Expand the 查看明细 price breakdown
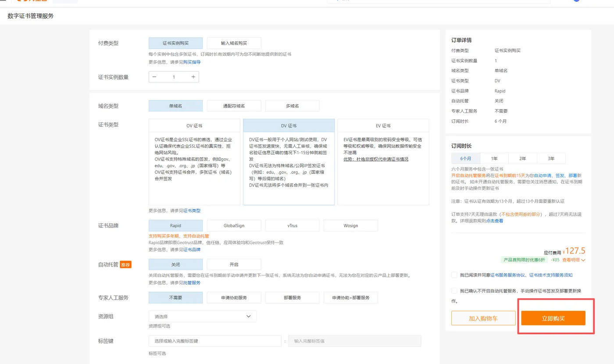 point(574,260)
